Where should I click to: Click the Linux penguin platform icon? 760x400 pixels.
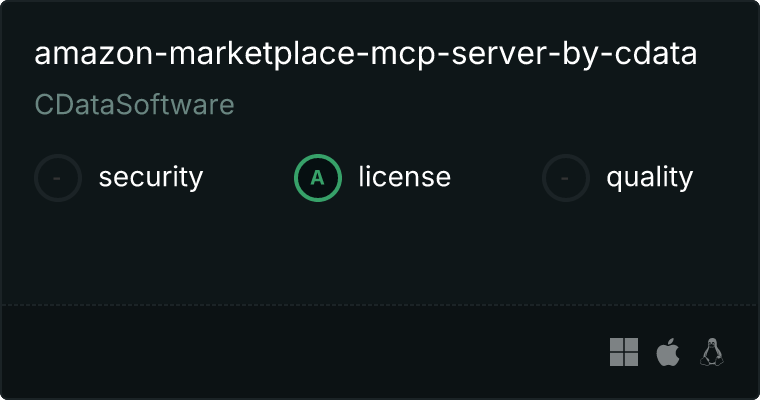click(712, 352)
